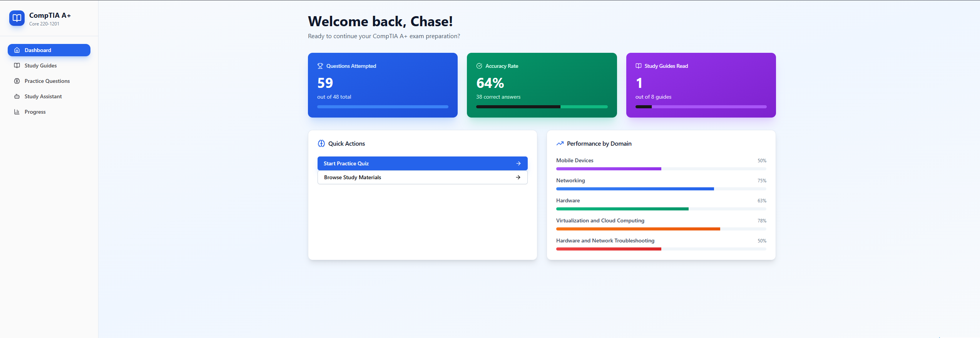The width and height of the screenshot is (980, 338).
Task: Click the "Hardware and Network Troubleshooting" label
Action: 605,240
